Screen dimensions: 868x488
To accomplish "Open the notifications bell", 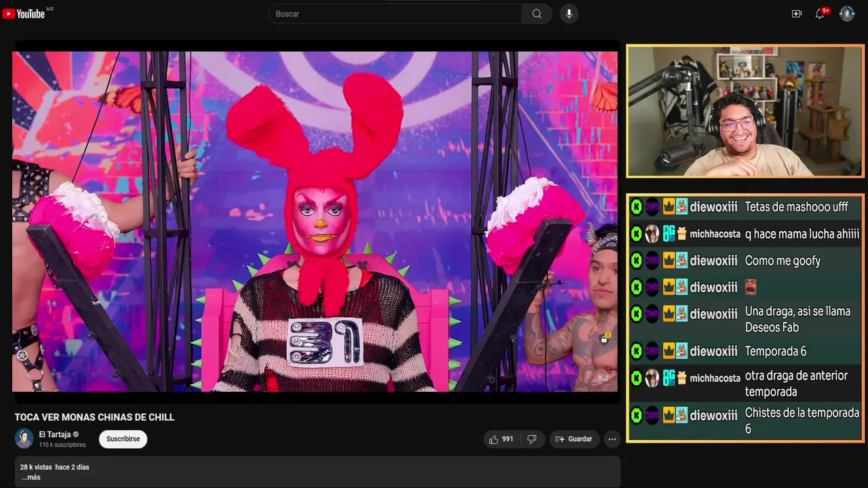I will pyautogui.click(x=820, y=14).
